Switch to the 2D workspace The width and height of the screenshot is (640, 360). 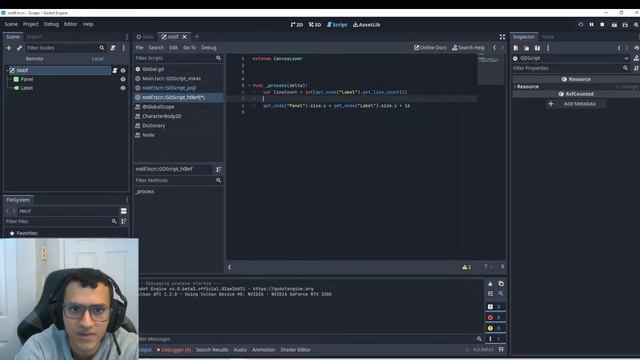297,24
